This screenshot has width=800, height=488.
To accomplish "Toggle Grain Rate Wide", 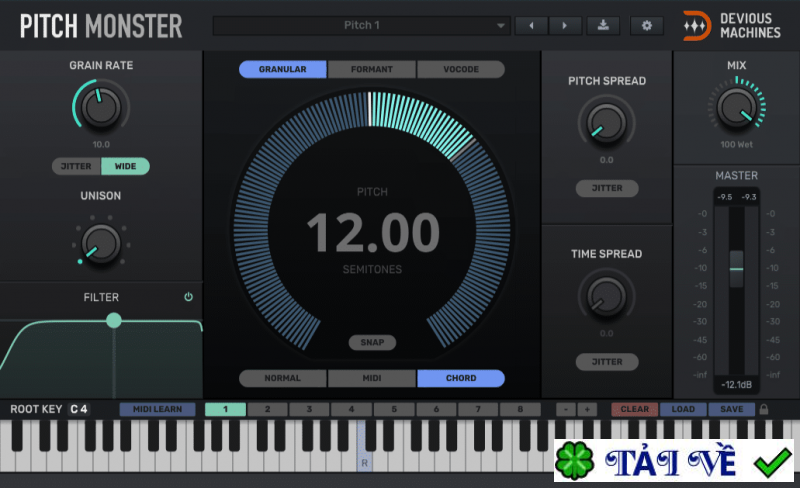I will tap(126, 166).
